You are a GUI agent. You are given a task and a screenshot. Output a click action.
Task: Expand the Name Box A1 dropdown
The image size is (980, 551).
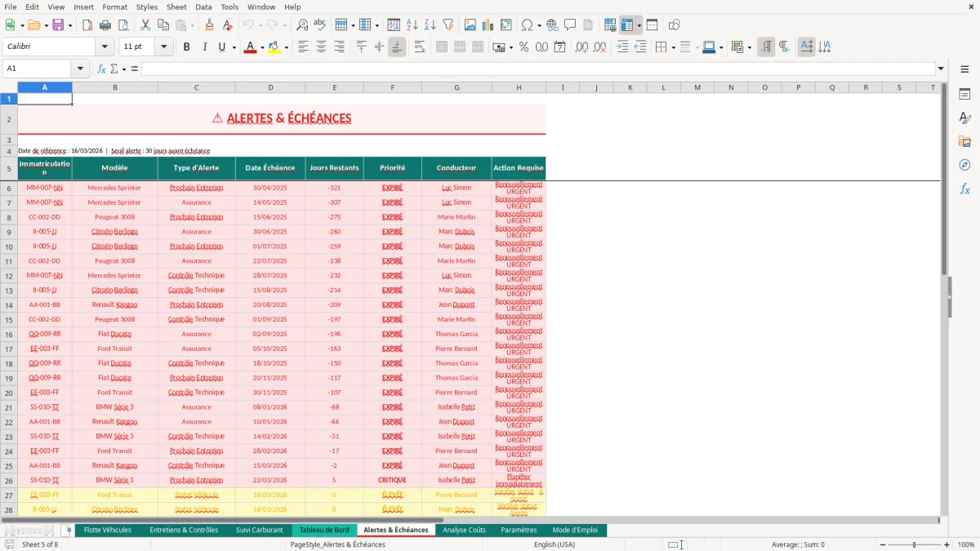[x=80, y=69]
